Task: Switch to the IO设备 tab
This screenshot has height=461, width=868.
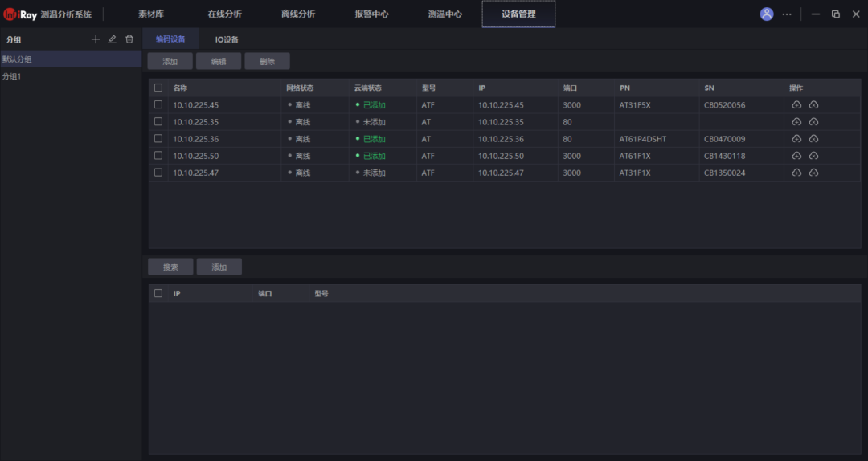Action: (226, 39)
